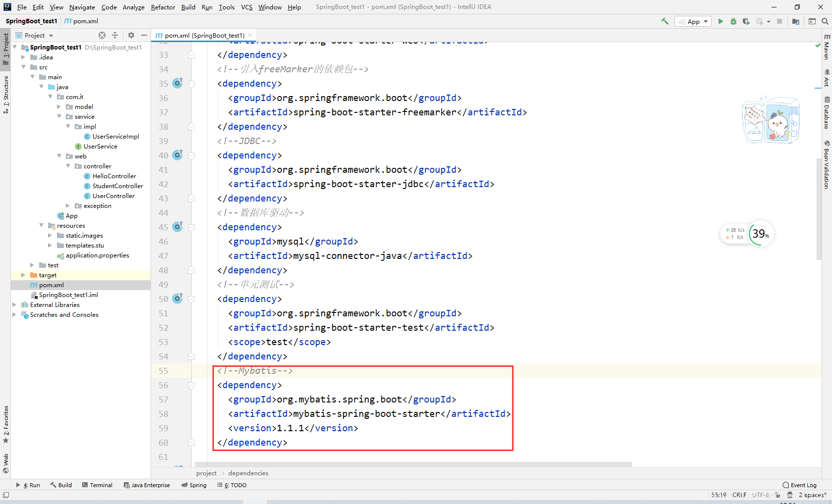
Task: Select application.properties file
Action: [x=97, y=255]
